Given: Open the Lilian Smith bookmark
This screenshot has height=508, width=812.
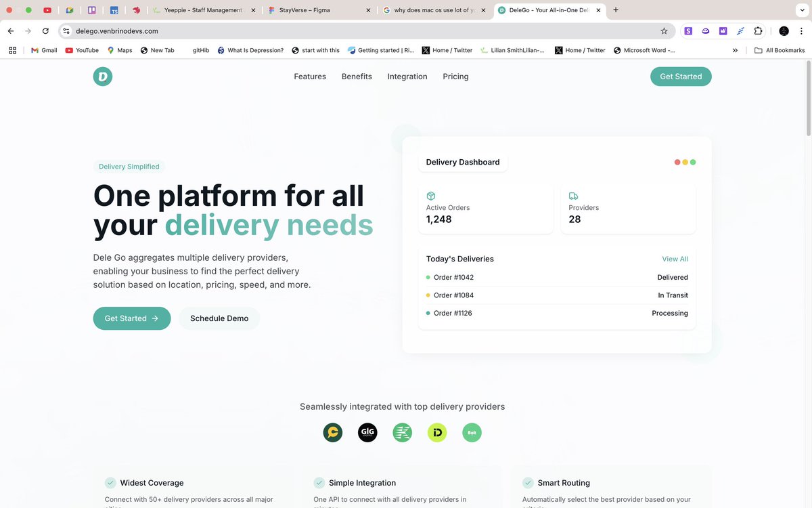Looking at the screenshot, I should [512, 50].
